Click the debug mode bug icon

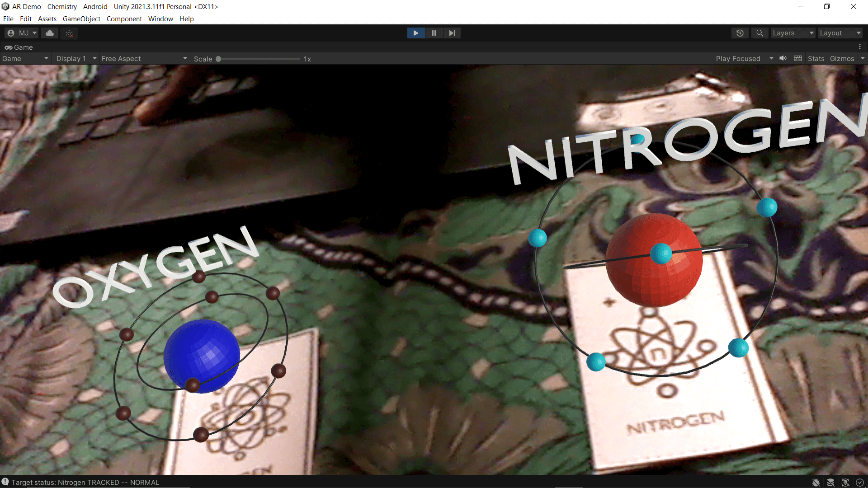pyautogui.click(x=816, y=483)
